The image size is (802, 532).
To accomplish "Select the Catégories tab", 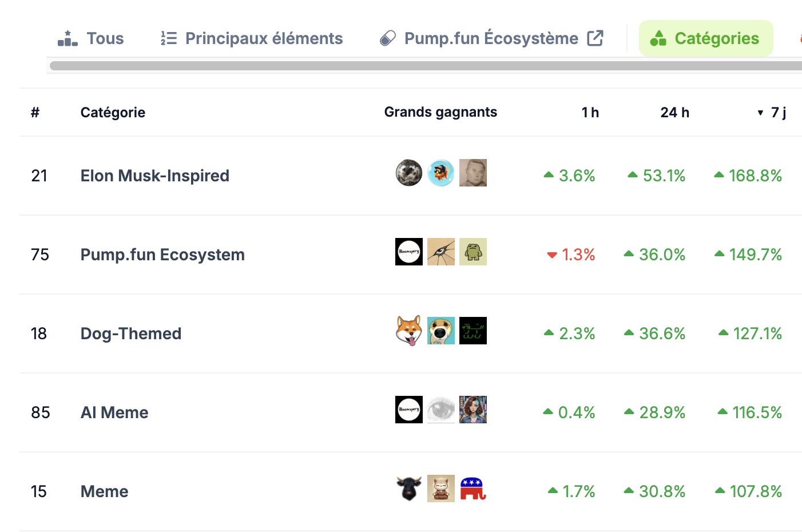I will [705, 38].
